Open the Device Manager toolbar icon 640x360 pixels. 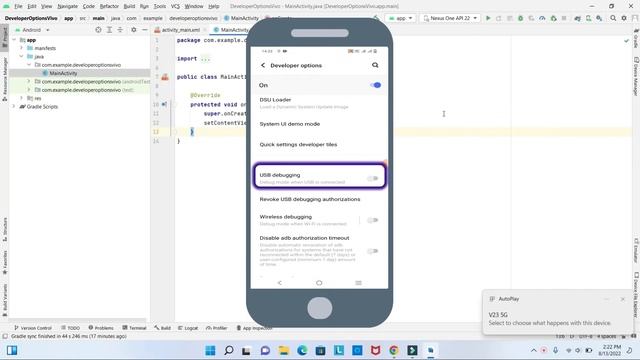(588, 18)
